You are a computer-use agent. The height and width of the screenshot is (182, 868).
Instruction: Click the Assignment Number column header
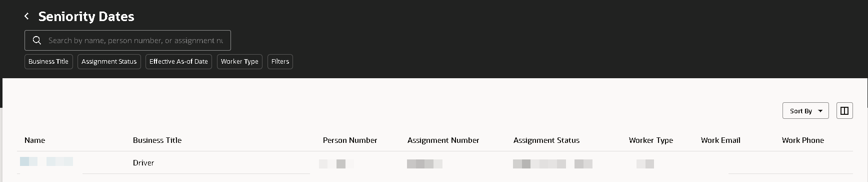[x=443, y=140]
